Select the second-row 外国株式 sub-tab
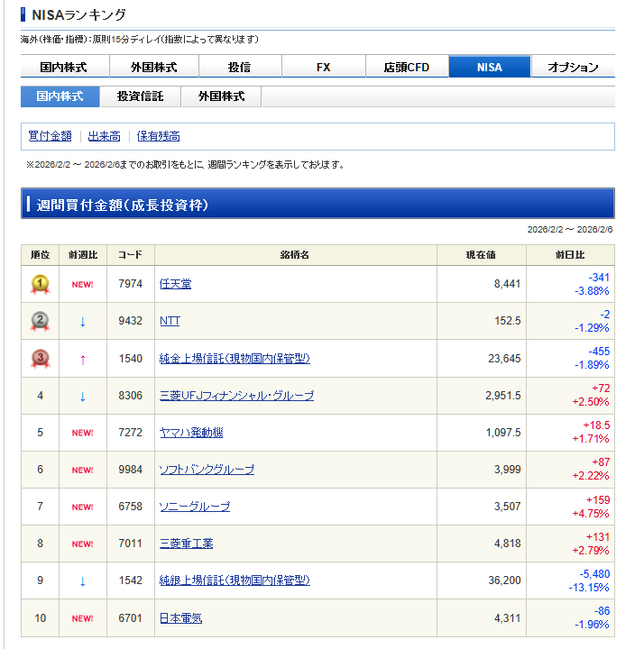Screen dimensions: 644x649 pos(221,96)
